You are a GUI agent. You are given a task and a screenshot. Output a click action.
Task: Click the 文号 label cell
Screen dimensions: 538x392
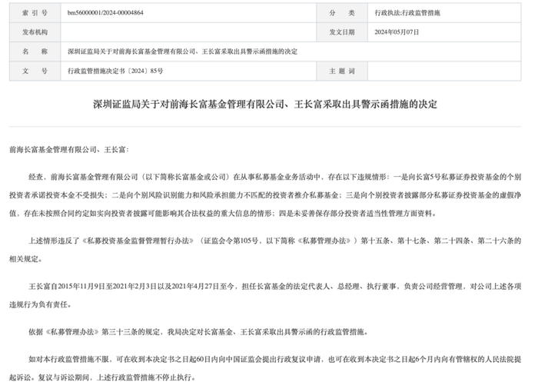click(x=35, y=71)
